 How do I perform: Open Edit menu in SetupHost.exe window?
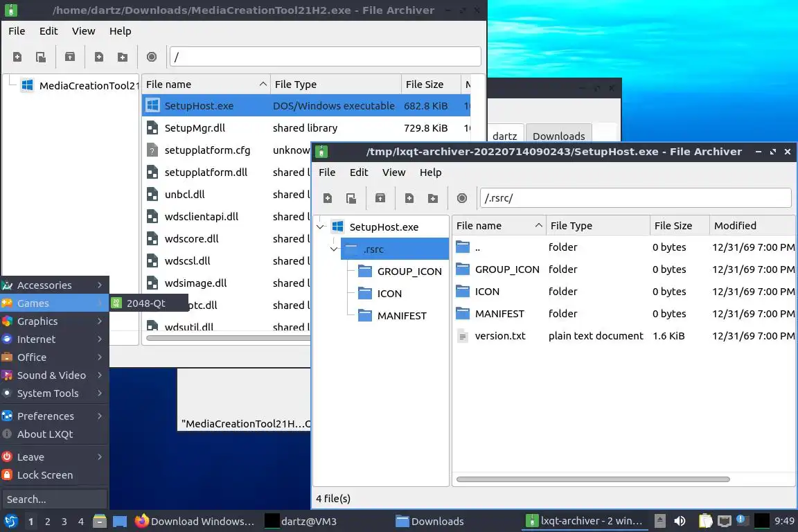(x=359, y=172)
